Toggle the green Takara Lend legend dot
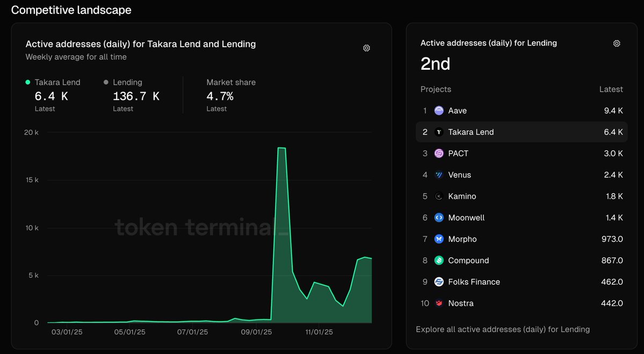 tap(28, 83)
